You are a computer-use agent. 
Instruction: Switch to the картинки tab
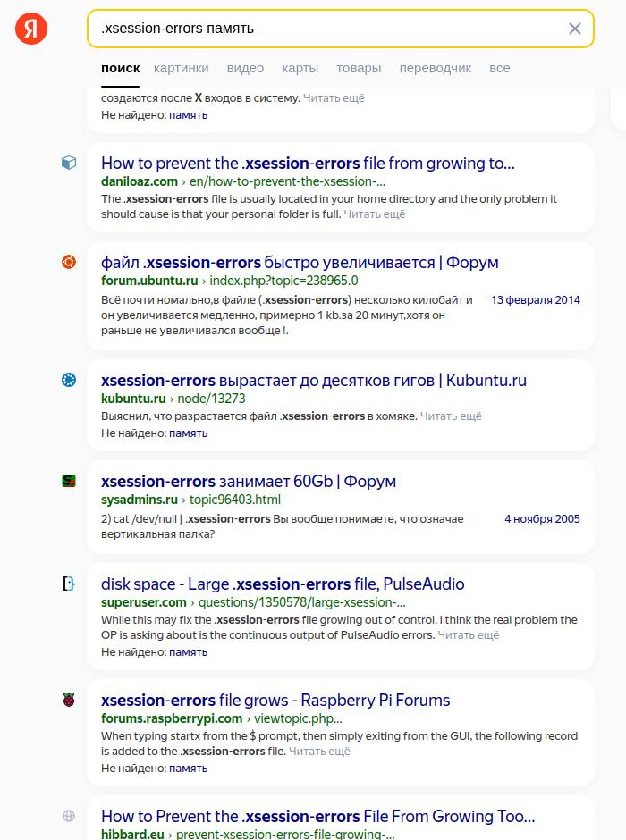tap(181, 68)
